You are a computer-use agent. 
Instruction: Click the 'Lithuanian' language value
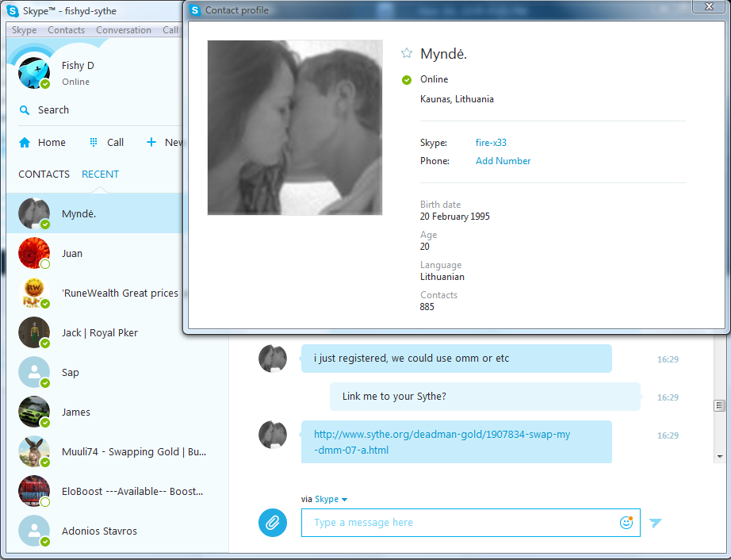(442, 277)
